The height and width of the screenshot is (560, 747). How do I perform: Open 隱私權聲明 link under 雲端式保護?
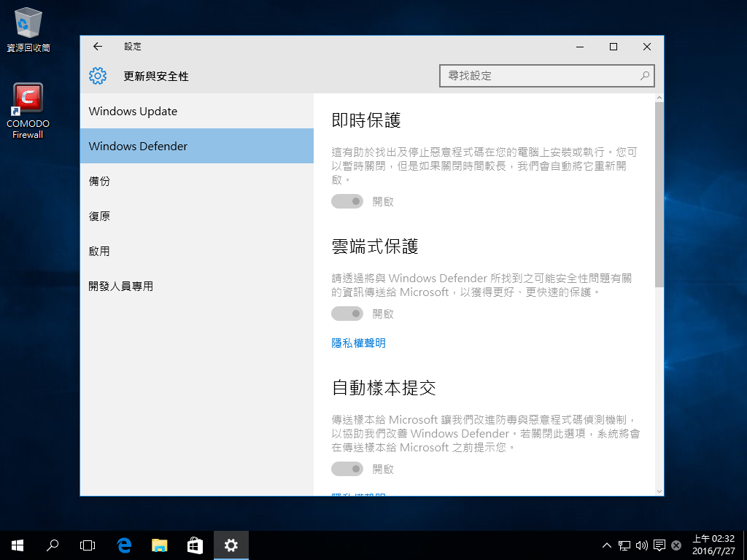358,343
